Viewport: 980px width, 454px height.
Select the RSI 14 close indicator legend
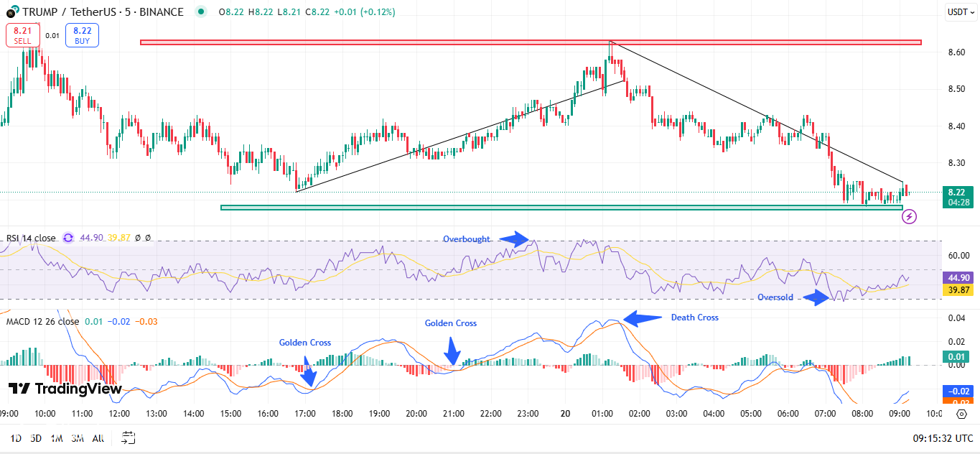point(32,238)
